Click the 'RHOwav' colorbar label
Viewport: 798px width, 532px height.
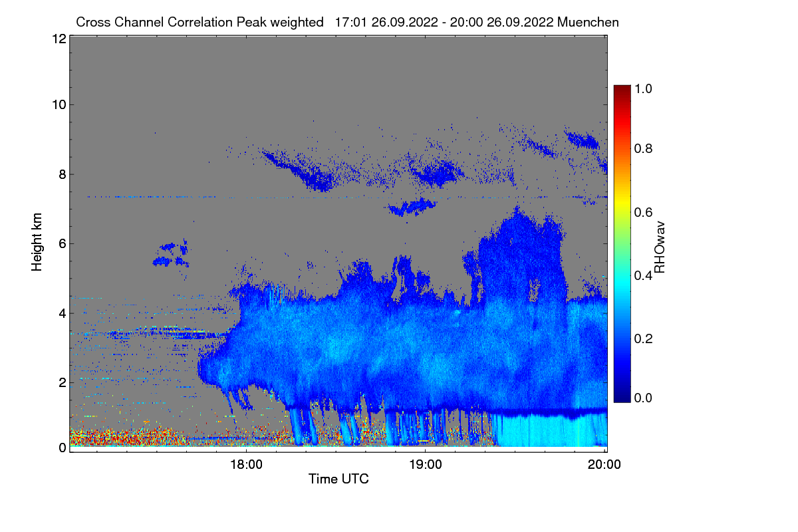[660, 247]
